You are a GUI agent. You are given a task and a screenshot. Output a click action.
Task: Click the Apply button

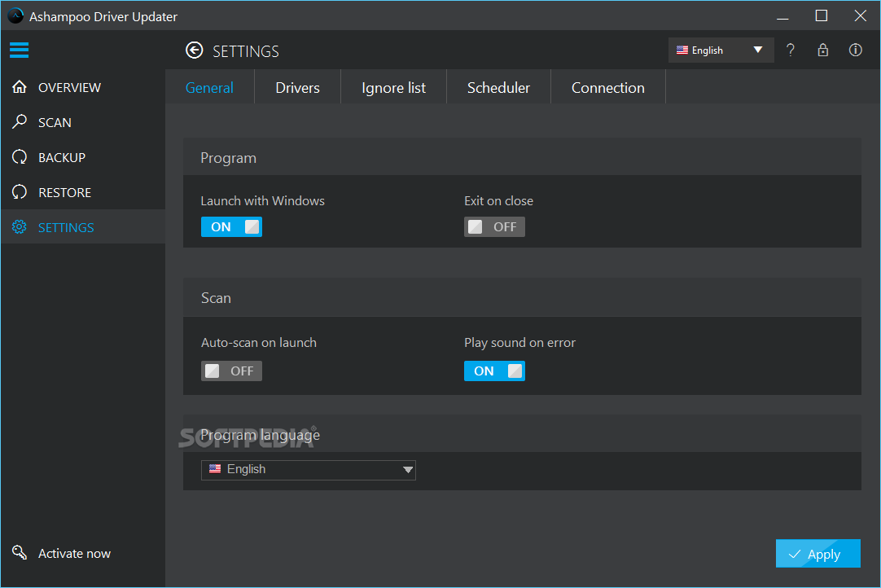[x=818, y=554]
